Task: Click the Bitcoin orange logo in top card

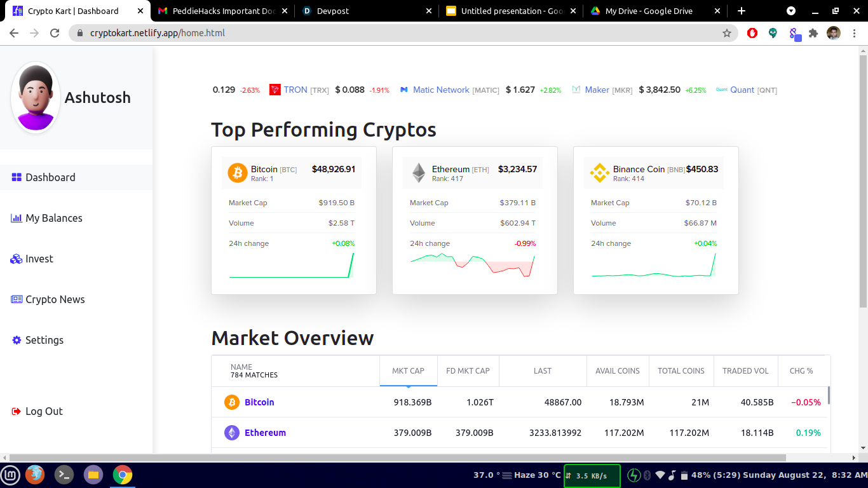Action: 238,173
